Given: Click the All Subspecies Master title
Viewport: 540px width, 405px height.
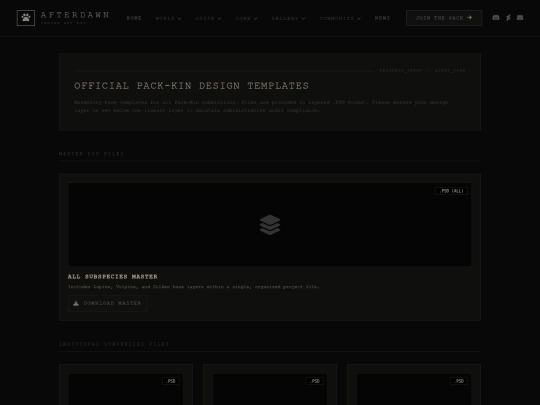Looking at the screenshot, I should [x=113, y=277].
